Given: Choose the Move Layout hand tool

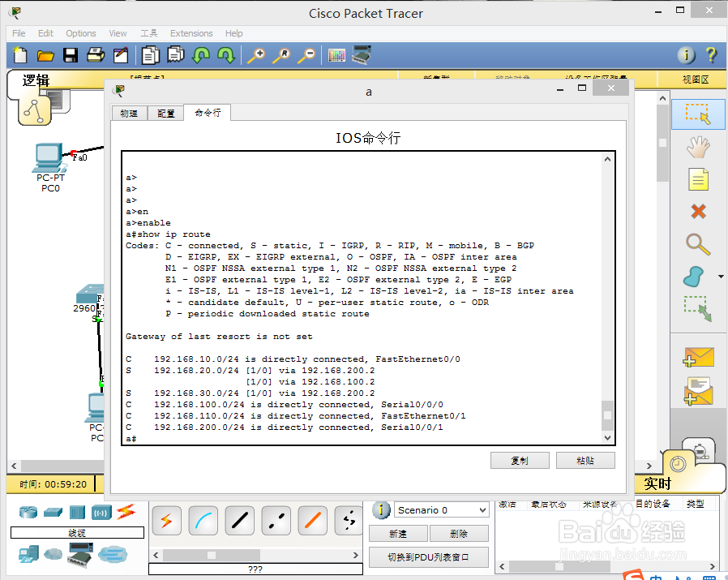Looking at the screenshot, I should 698,147.
